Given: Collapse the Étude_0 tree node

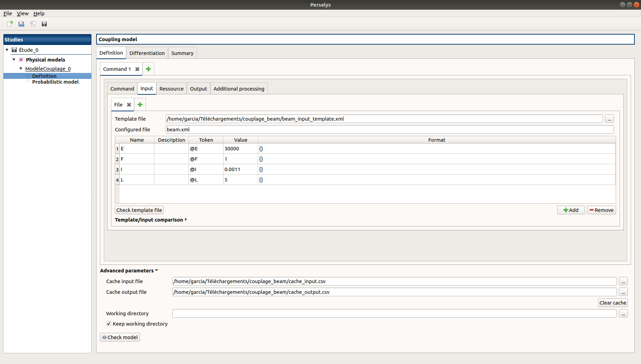Looking at the screenshot, I should tap(7, 50).
